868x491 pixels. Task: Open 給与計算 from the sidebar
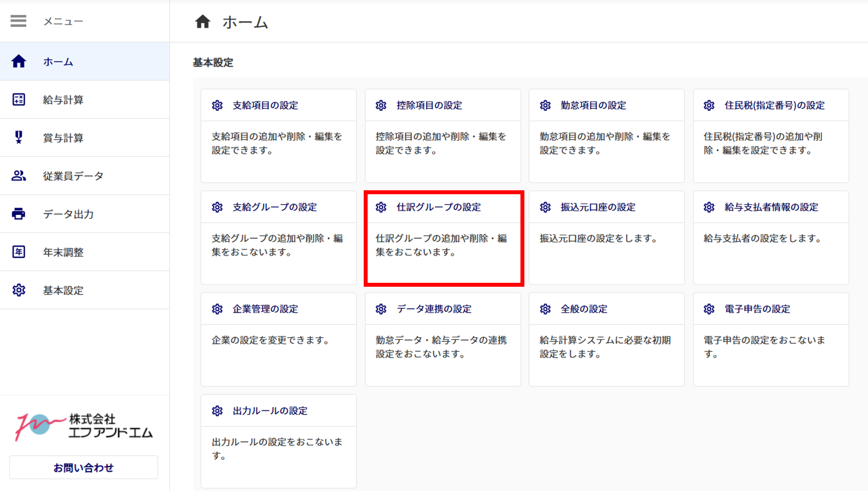63,100
